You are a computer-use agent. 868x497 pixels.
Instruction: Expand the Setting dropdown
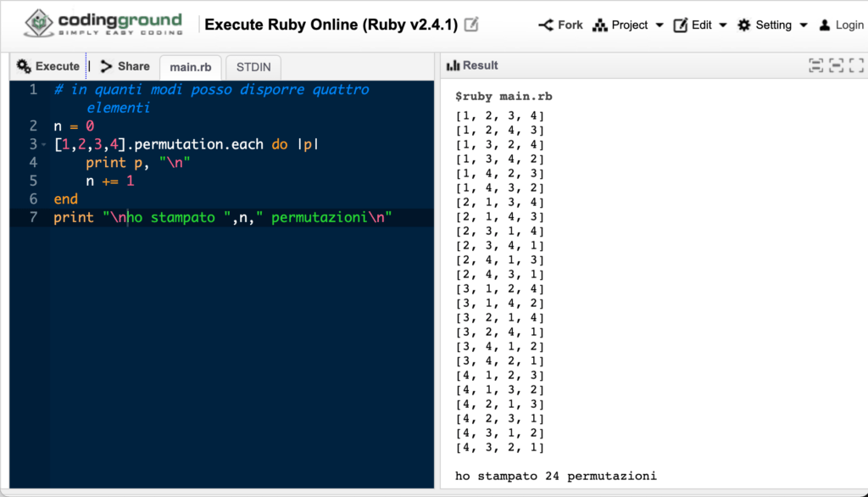coord(772,25)
